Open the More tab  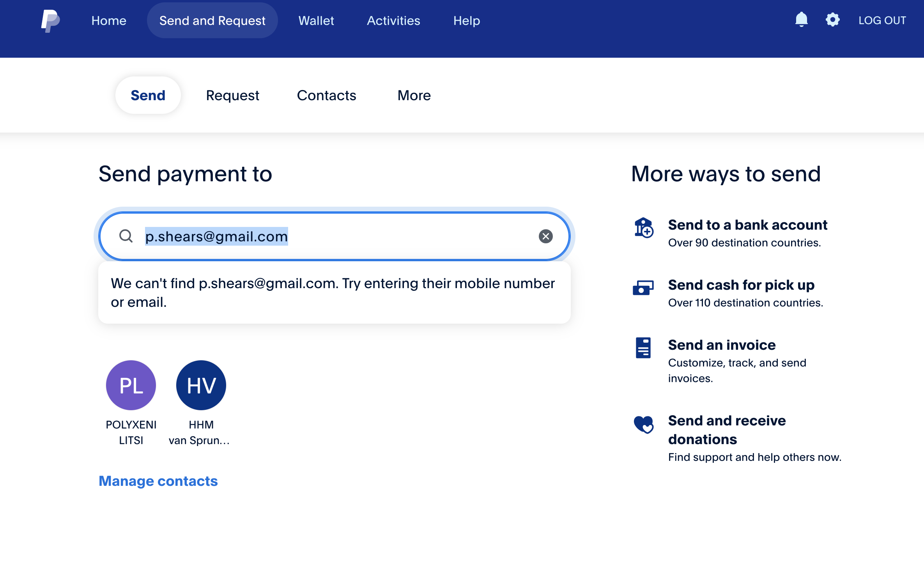414,95
